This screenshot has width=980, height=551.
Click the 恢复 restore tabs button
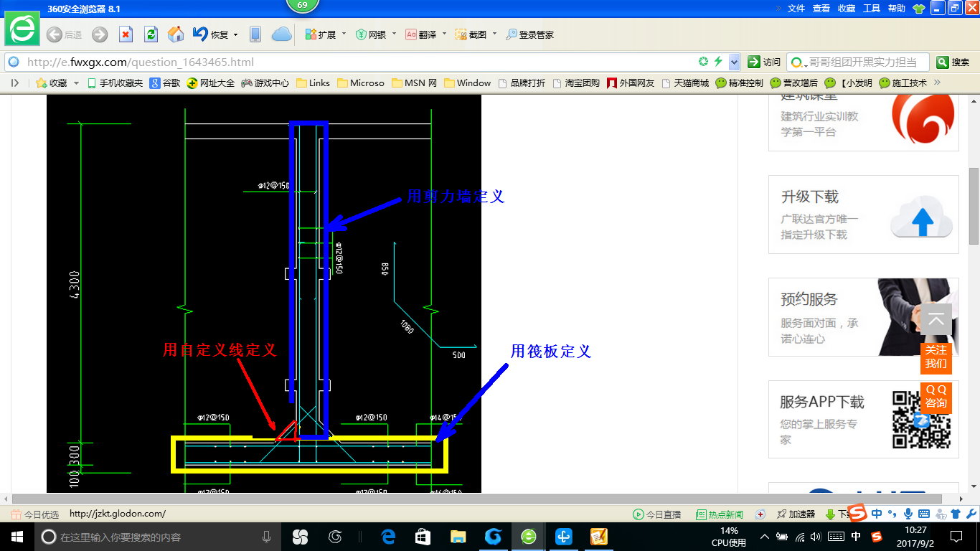[211, 34]
